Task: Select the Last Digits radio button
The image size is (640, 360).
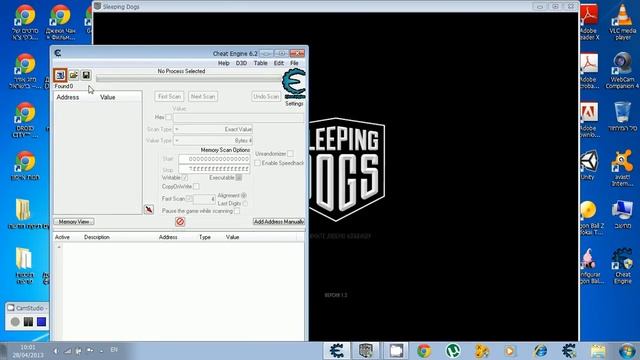Action: tap(245, 203)
